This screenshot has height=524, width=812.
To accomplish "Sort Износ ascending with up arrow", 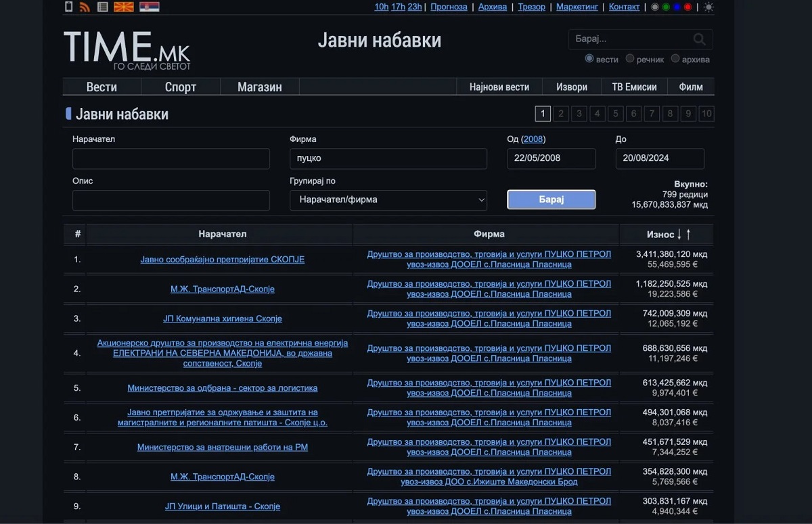I will 689,235.
